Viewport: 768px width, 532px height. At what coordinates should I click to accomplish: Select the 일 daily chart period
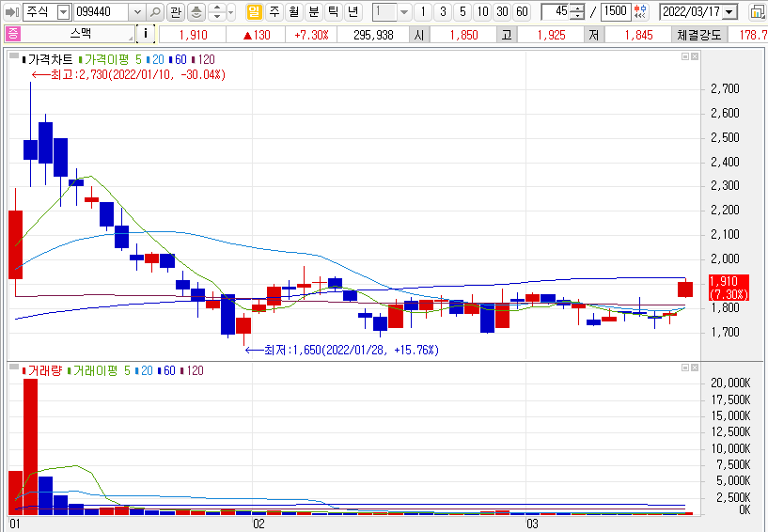(254, 12)
